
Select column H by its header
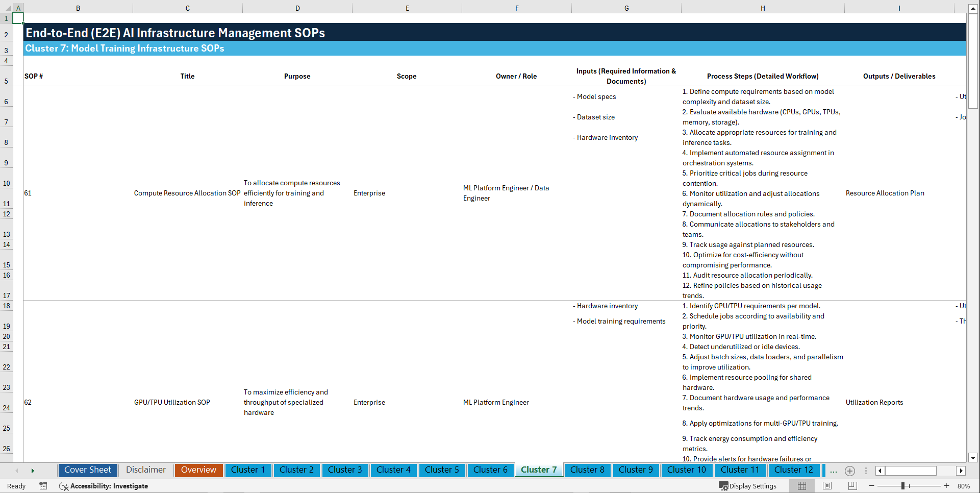(x=762, y=8)
